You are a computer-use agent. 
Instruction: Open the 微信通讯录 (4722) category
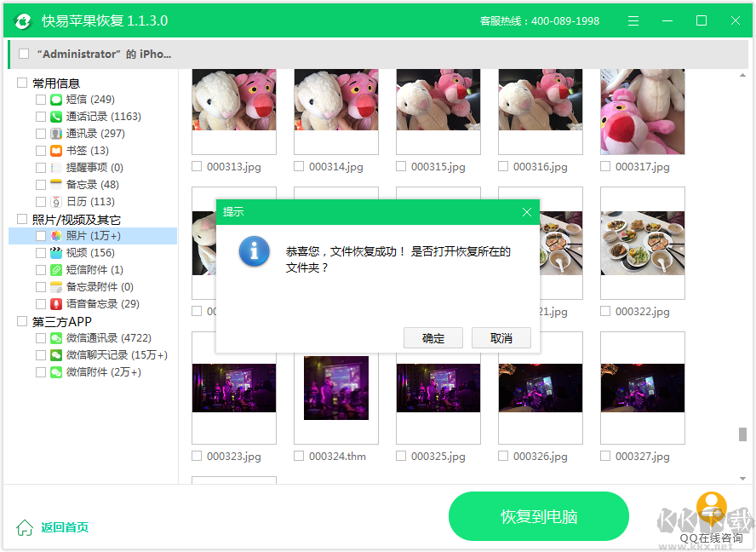point(108,338)
